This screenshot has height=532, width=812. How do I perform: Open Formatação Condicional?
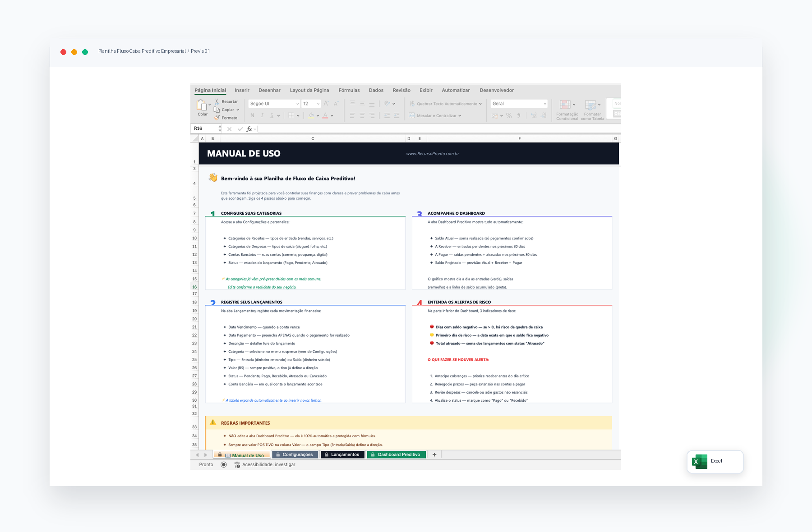pos(567,110)
